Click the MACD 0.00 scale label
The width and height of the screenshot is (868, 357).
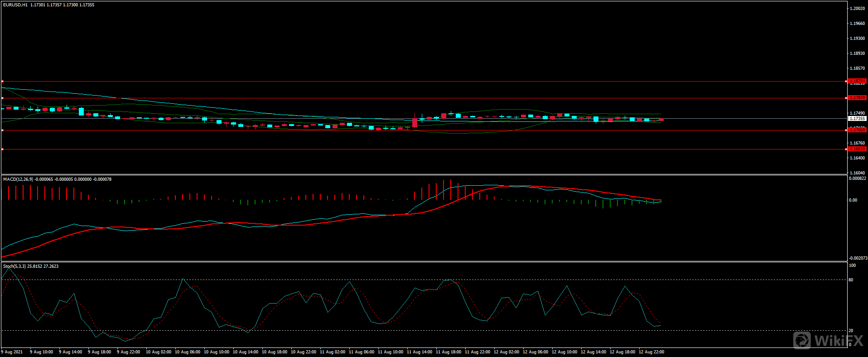[853, 200]
